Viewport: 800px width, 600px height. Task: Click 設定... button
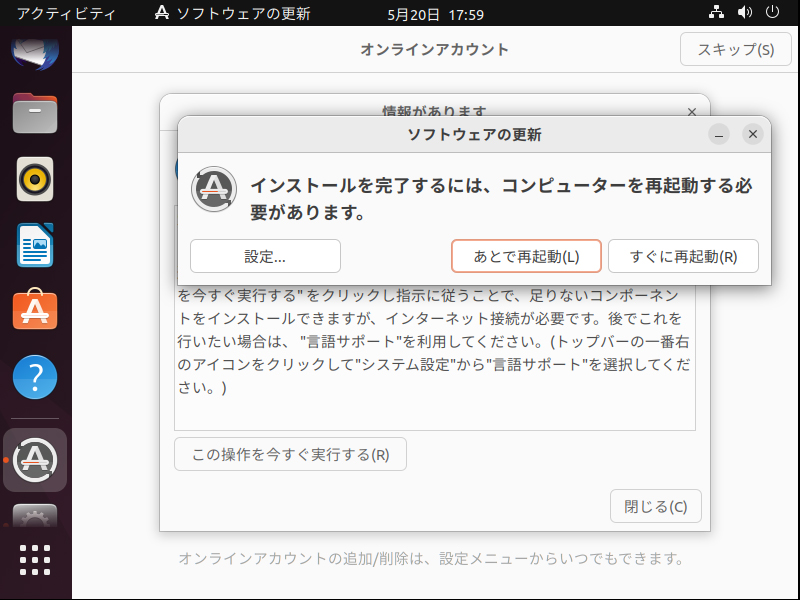point(265,256)
